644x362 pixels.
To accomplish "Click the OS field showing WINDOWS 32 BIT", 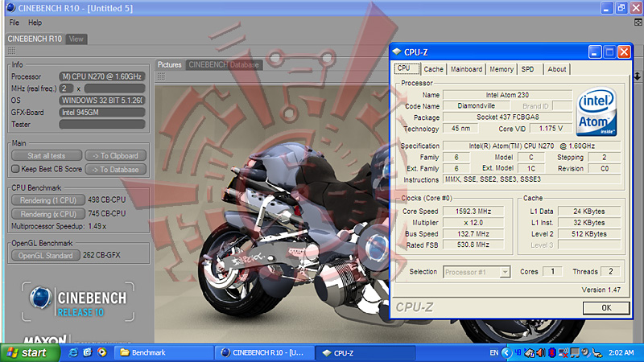I will pos(102,100).
